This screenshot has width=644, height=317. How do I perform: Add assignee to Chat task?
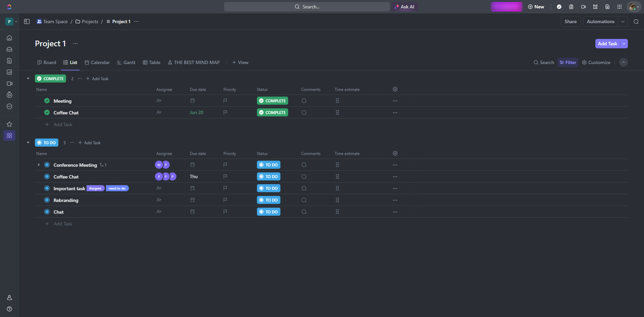coord(159,212)
